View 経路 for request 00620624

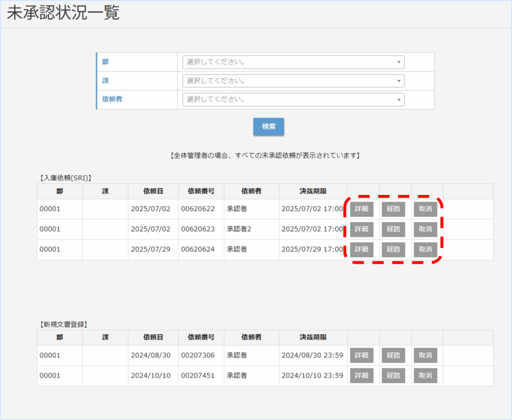click(x=393, y=249)
